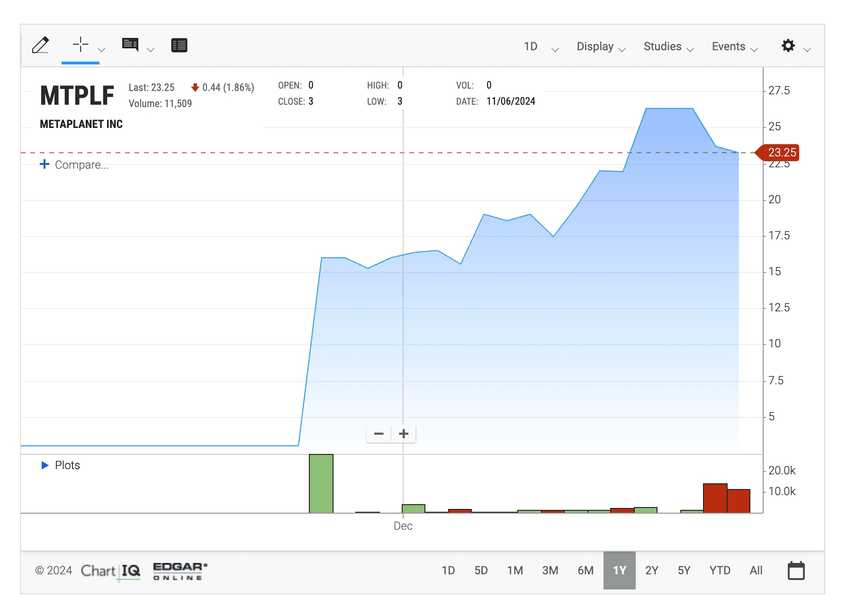
Task: Select the 1D range at the bottom
Action: coord(448,571)
